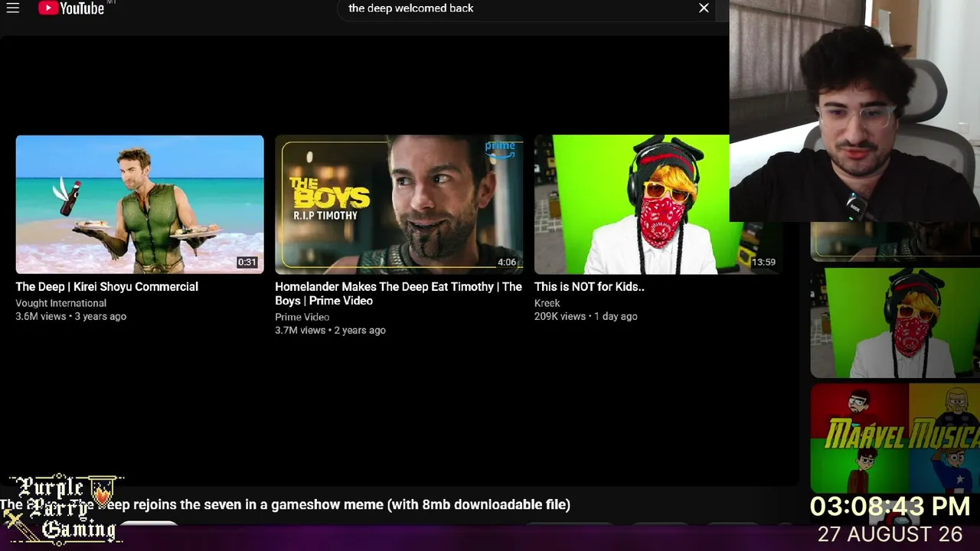This screenshot has width=980, height=551.
Task: Click '209K views • 1 day ago' text
Action: tap(586, 316)
